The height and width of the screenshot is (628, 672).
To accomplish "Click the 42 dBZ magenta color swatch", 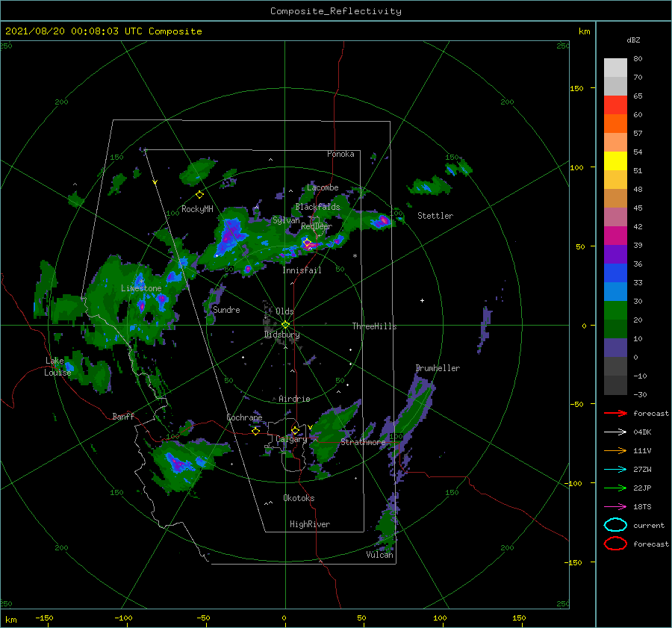I will (x=615, y=235).
